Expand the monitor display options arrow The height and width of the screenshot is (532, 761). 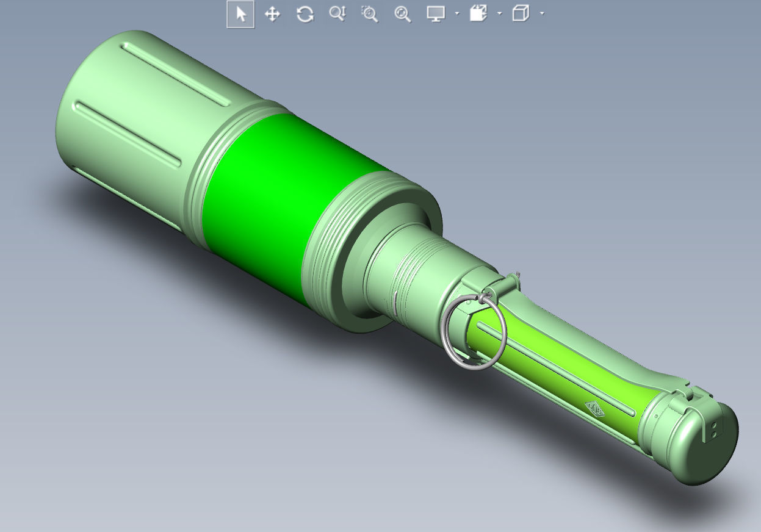tap(457, 13)
